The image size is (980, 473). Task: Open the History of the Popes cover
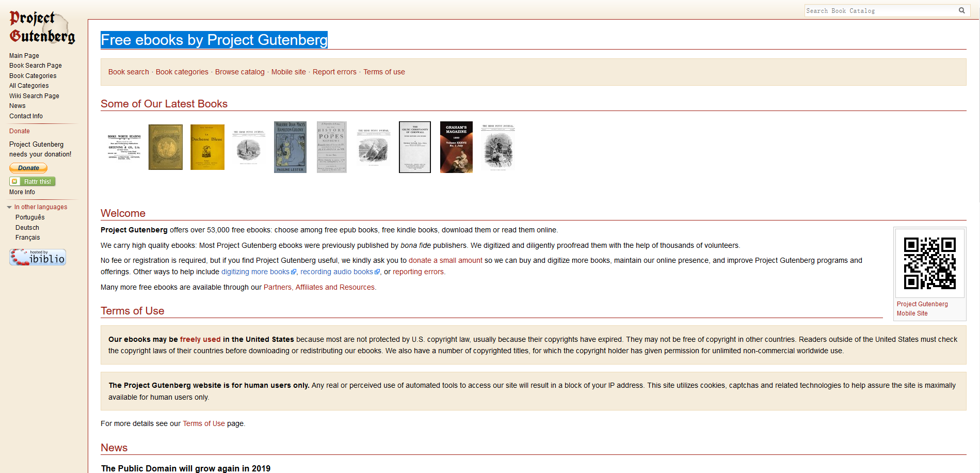(x=332, y=147)
